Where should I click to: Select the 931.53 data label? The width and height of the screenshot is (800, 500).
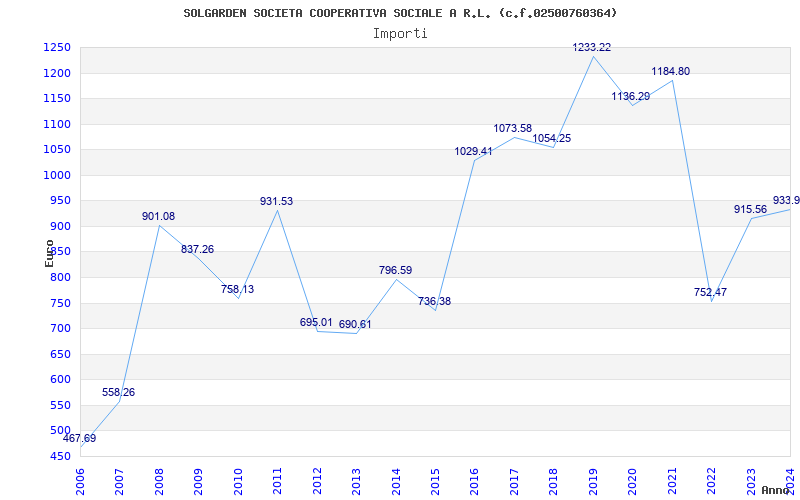(277, 201)
